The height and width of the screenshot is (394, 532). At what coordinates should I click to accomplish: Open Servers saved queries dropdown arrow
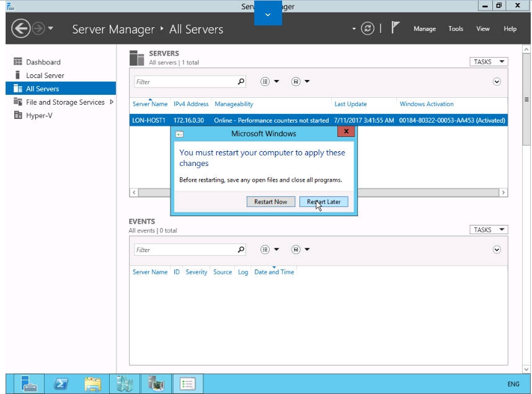[307, 81]
